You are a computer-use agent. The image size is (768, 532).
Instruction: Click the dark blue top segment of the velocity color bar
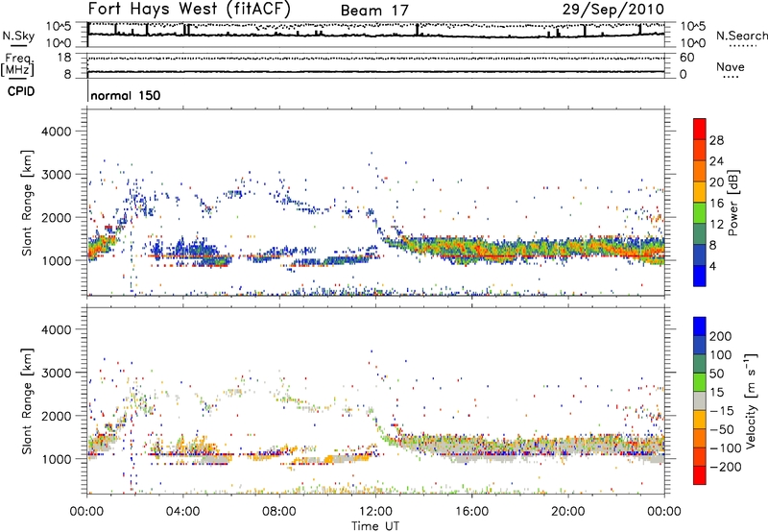point(700,326)
